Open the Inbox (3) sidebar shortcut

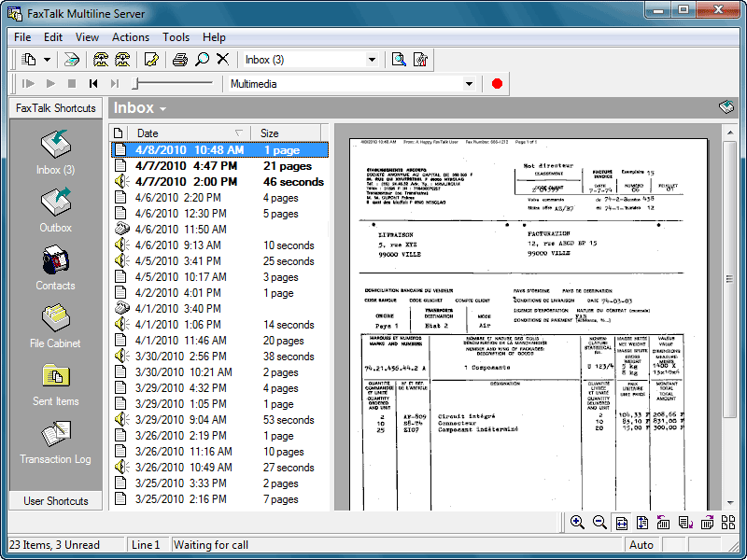pyautogui.click(x=56, y=152)
